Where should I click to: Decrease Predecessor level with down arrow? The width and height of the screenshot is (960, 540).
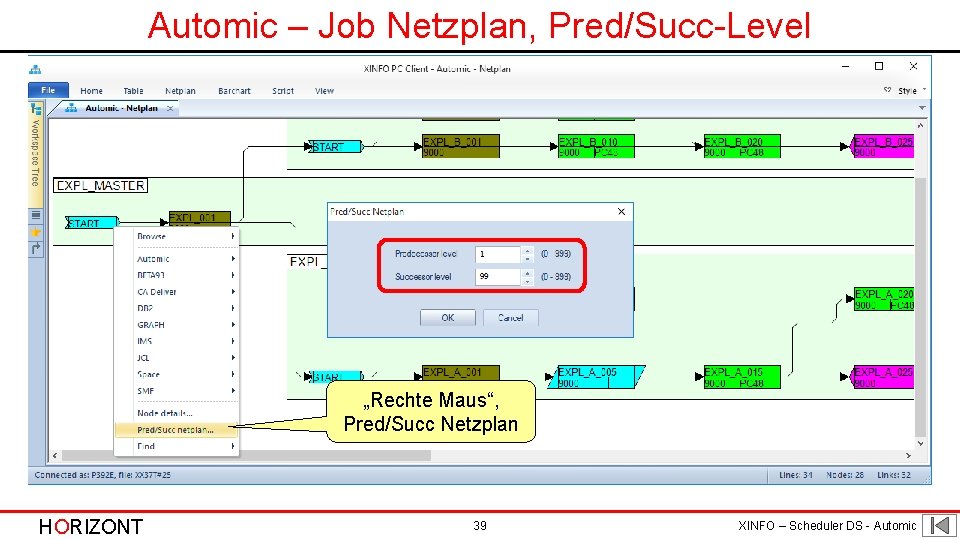pyautogui.click(x=528, y=259)
